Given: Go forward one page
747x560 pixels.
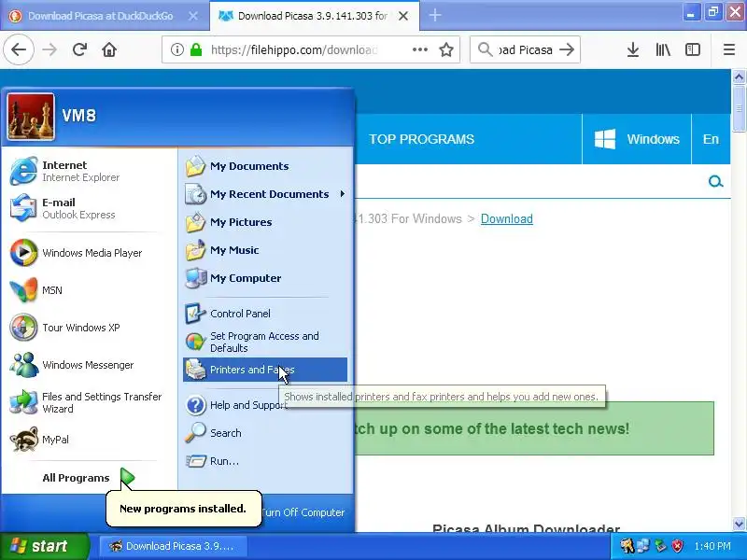Looking at the screenshot, I should 49,49.
